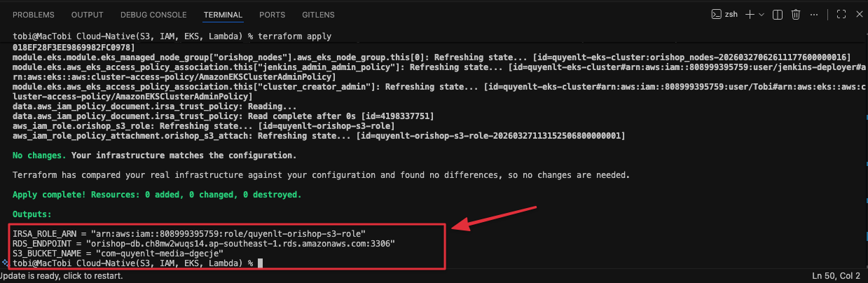Open the terminal panel more actions menu
This screenshot has width=868, height=283.
(x=815, y=14)
